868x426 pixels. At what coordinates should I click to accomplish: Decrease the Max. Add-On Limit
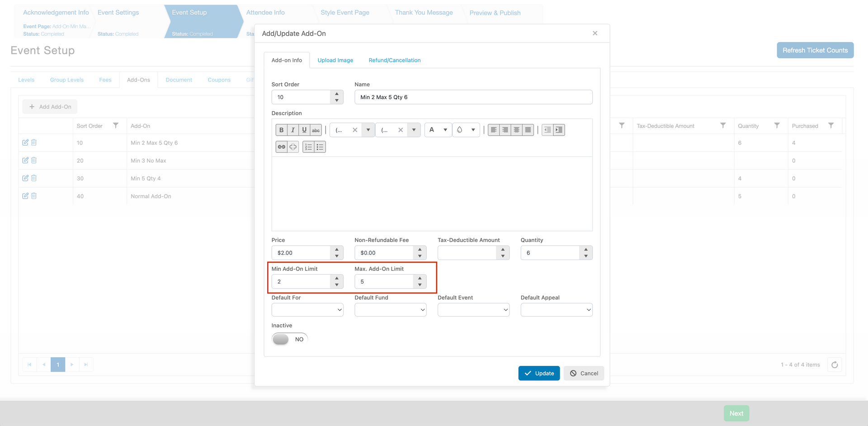click(420, 285)
